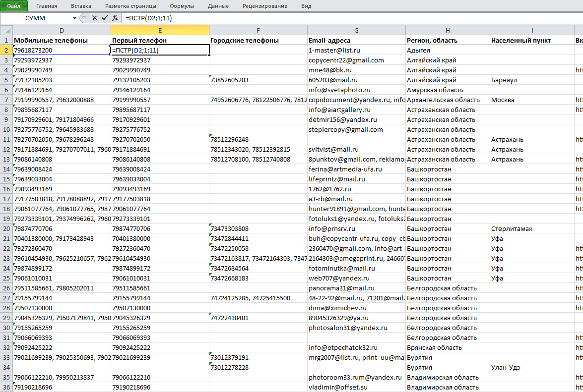Screen dimensions: 583x392
Task: Select email info@aiartgallery.ru
Action: [x=356, y=110]
